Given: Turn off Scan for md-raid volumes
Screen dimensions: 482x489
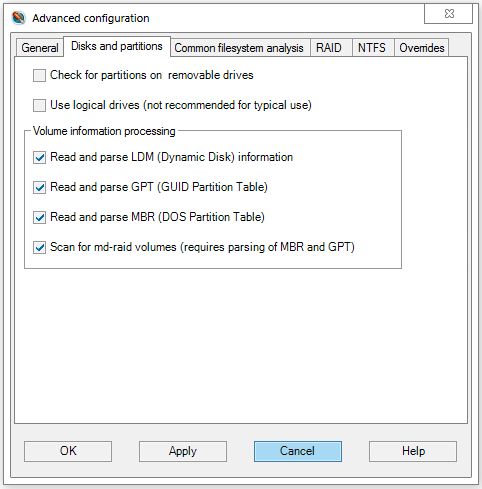Looking at the screenshot, I should (39, 247).
